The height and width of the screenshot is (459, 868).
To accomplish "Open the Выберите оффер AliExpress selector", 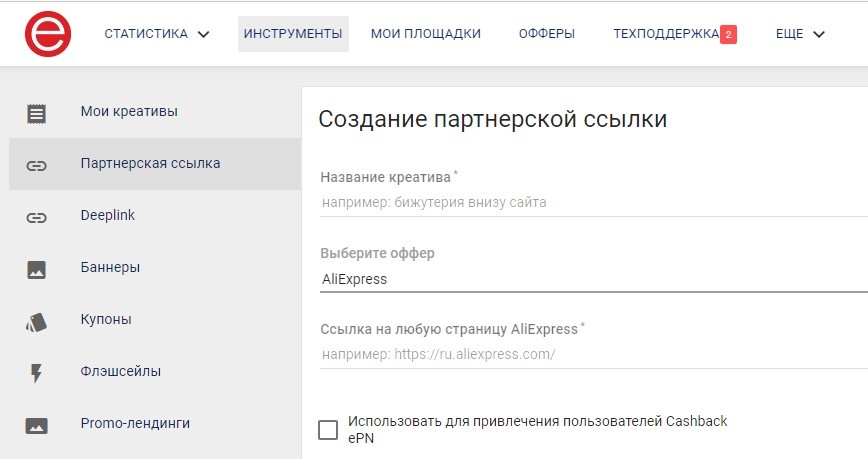I will click(593, 279).
